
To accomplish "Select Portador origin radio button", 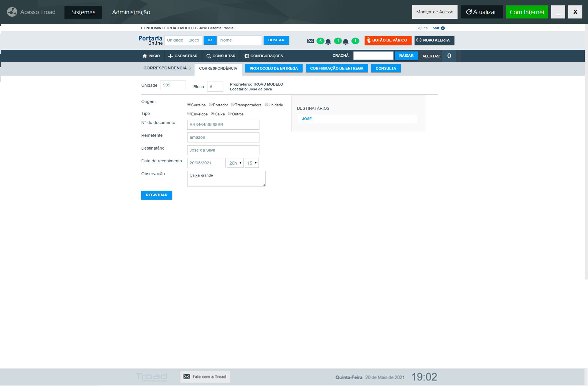I will tap(211, 105).
